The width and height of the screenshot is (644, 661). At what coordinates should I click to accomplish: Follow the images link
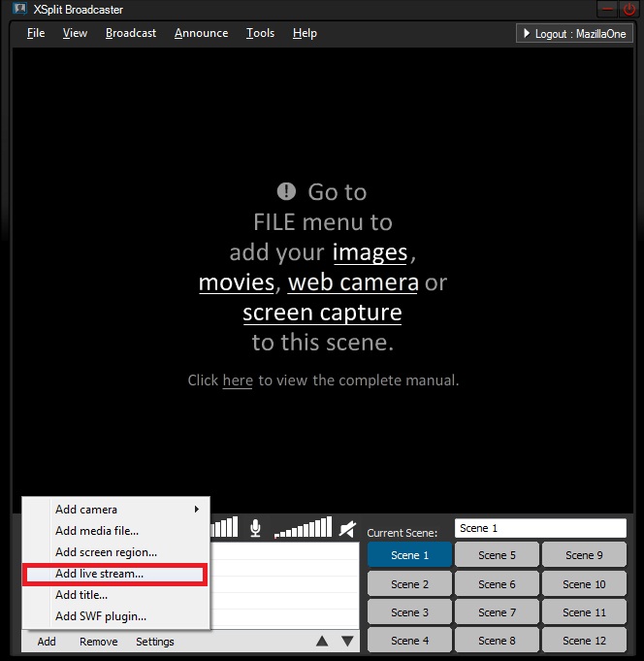point(370,252)
